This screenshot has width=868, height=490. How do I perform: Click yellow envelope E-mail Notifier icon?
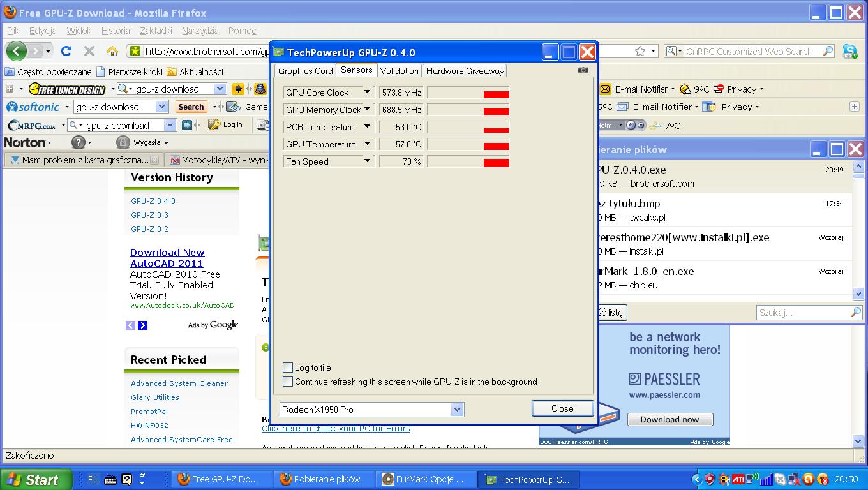pyautogui.click(x=605, y=89)
